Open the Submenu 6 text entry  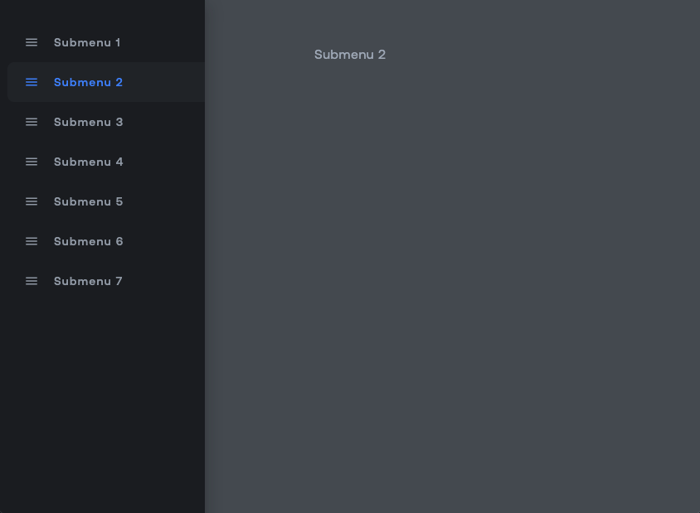(88, 242)
